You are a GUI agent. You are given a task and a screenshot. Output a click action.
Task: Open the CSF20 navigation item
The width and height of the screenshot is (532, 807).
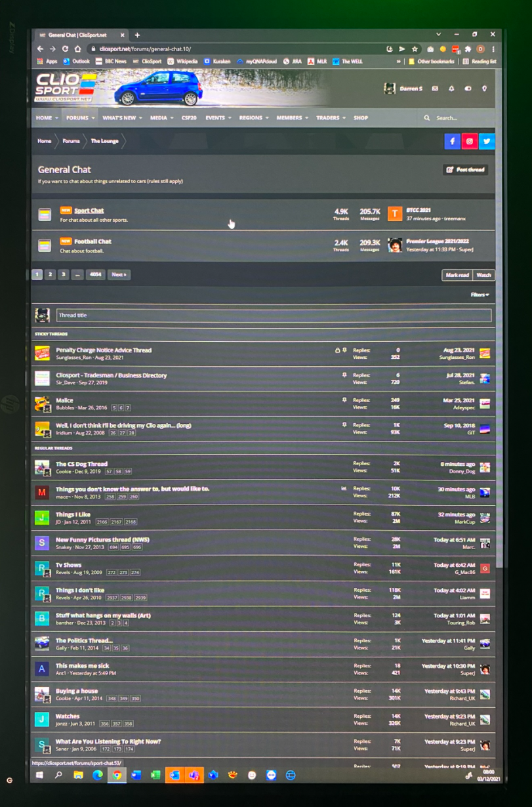click(189, 118)
